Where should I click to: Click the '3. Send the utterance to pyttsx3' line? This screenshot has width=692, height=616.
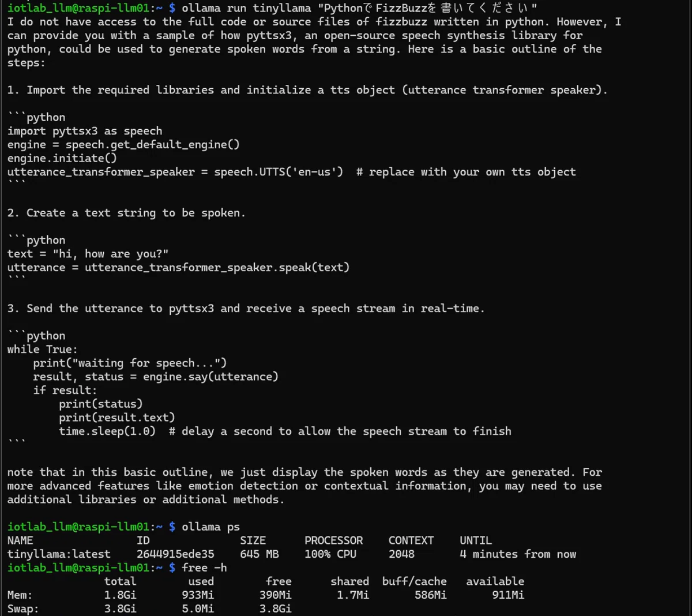pyautogui.click(x=246, y=309)
